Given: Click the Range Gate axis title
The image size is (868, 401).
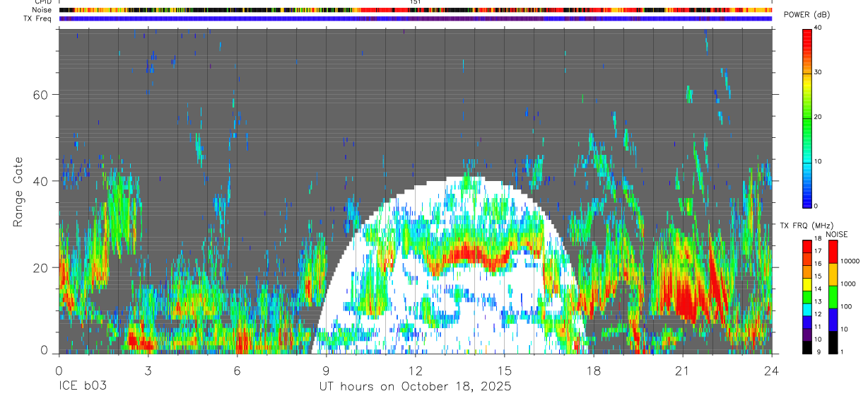Looking at the screenshot, I should tap(18, 192).
